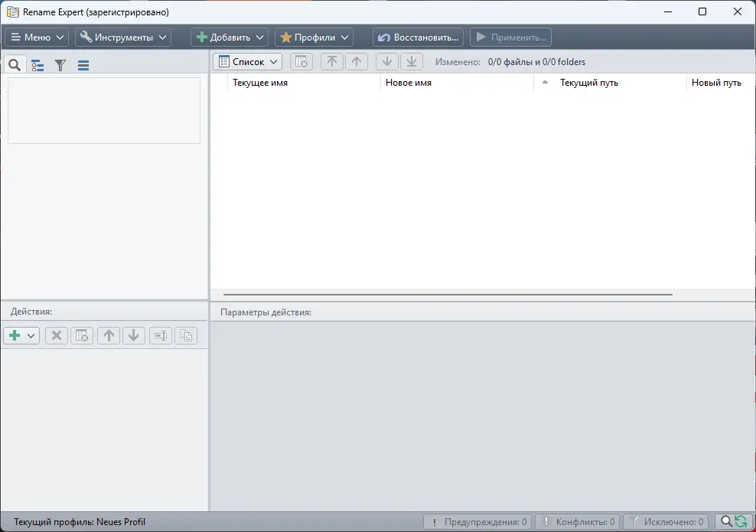The image size is (756, 532).
Task: Click the move action up icon
Action: 109,335
